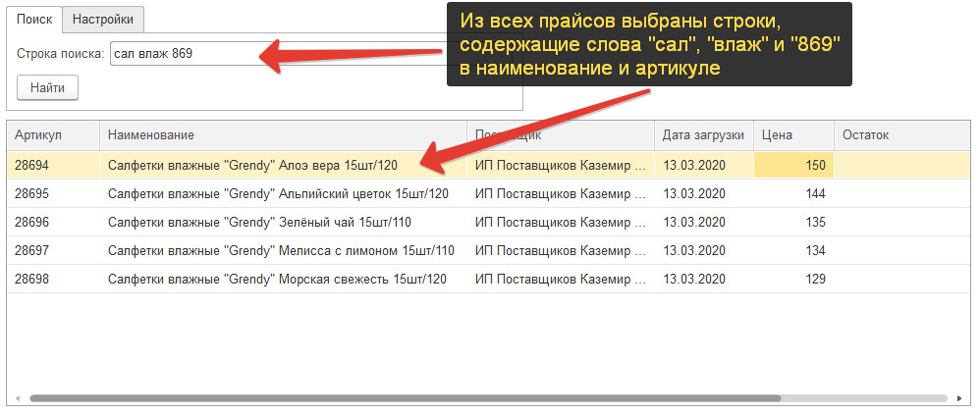Click the price cell 144
Screen dimensions: 980x414
(x=793, y=193)
